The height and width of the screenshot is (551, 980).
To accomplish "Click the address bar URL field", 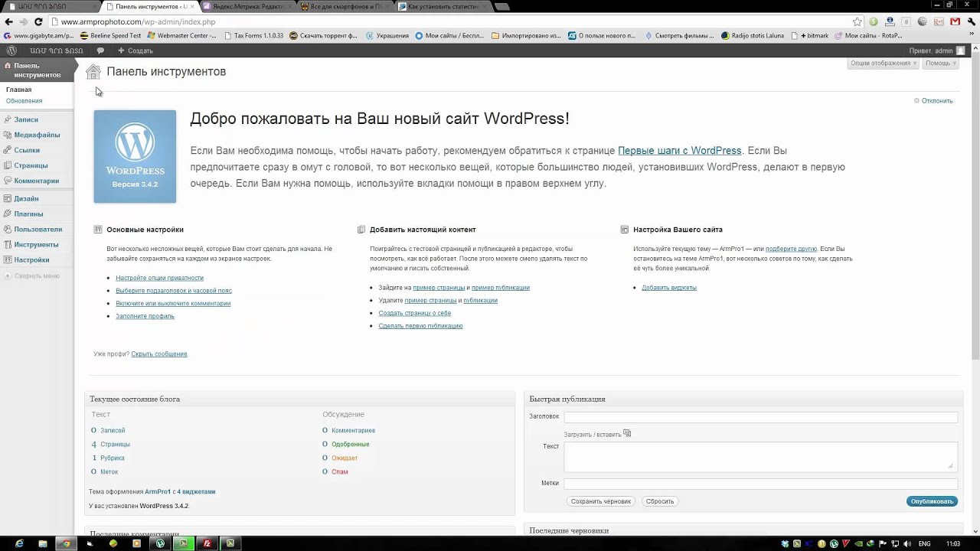I will coord(452,21).
